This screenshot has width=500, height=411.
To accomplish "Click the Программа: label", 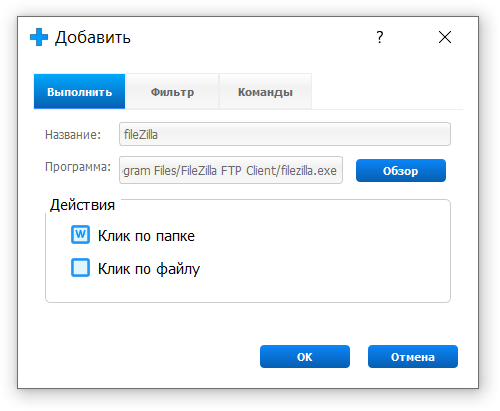I will [x=78, y=167].
